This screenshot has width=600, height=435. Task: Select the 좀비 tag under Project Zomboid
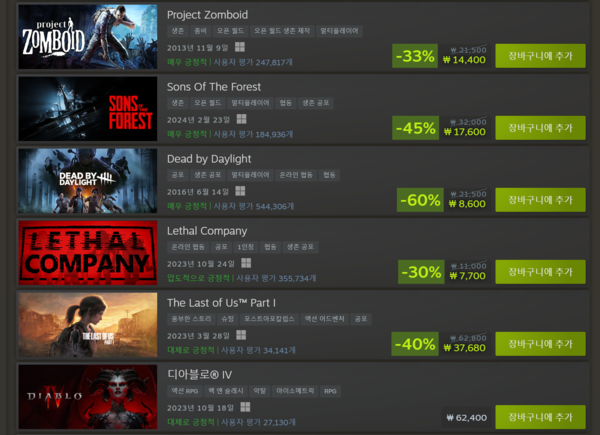[x=201, y=31]
